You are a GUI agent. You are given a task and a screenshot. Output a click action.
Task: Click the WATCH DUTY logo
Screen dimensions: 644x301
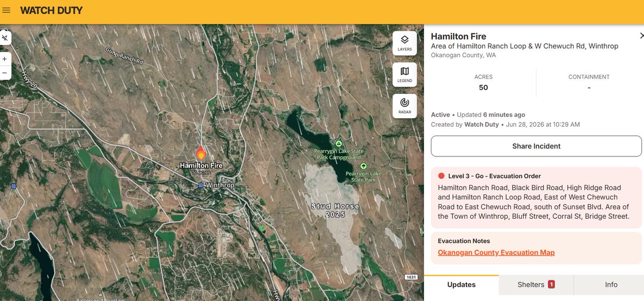pyautogui.click(x=52, y=10)
